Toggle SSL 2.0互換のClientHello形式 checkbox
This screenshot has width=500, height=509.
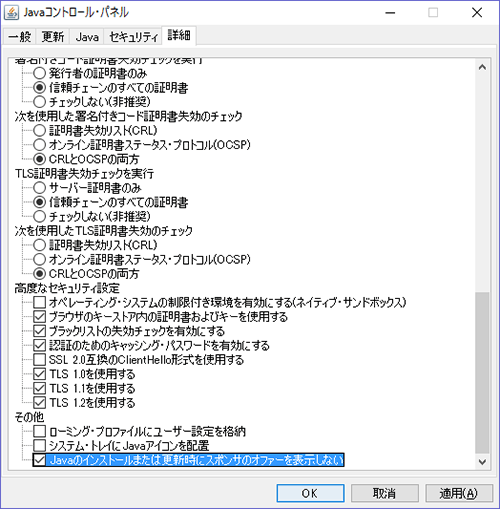[39, 360]
